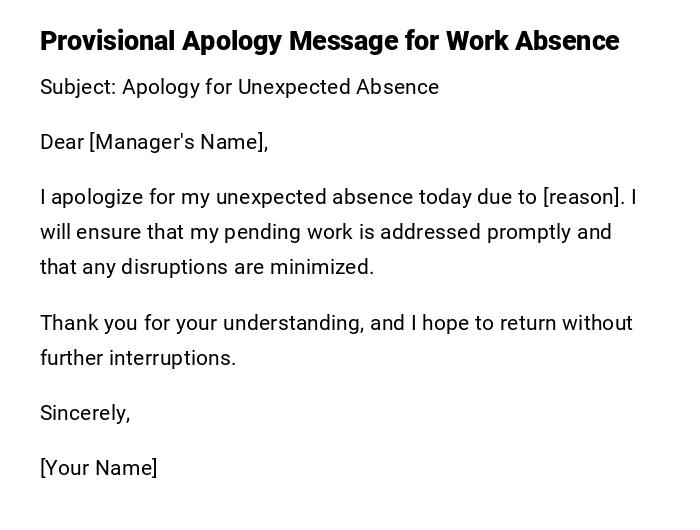This screenshot has width=700, height=530.
Task: Click the heading "Provisional Apology Message for Work Absence"
Action: point(329,41)
